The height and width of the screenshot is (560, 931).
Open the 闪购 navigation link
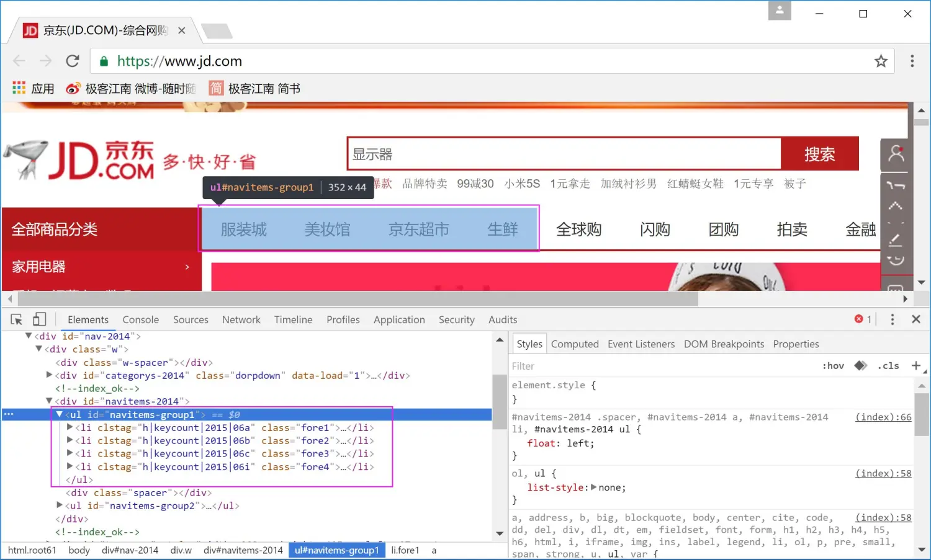tap(655, 229)
